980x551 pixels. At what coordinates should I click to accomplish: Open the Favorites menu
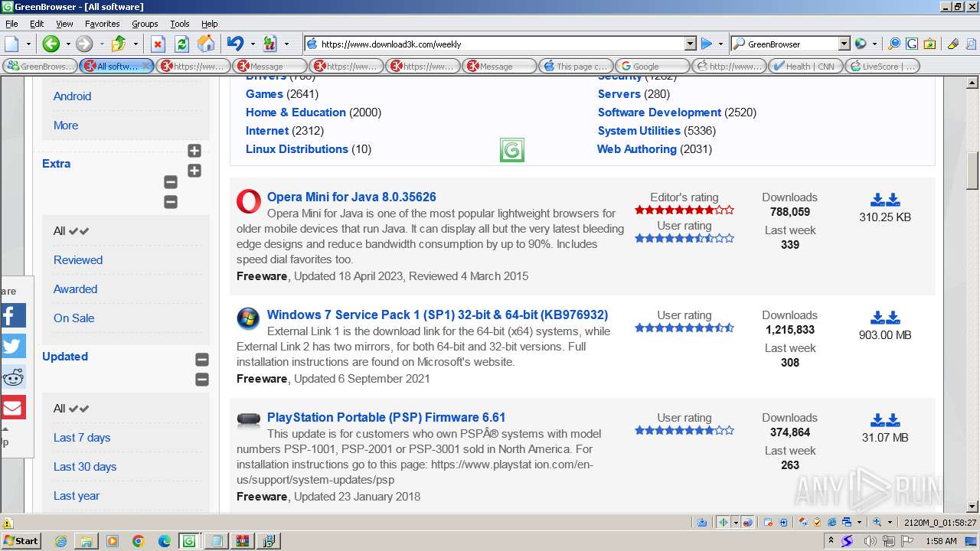102,24
